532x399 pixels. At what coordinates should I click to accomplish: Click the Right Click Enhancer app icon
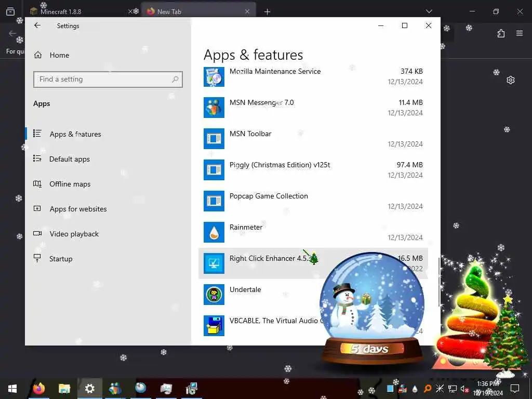click(214, 263)
